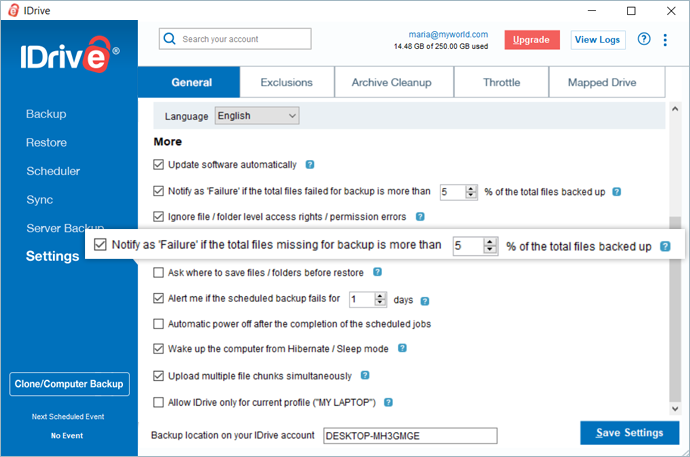
Task: Click stepper arrows for files failed percentage
Action: point(471,192)
